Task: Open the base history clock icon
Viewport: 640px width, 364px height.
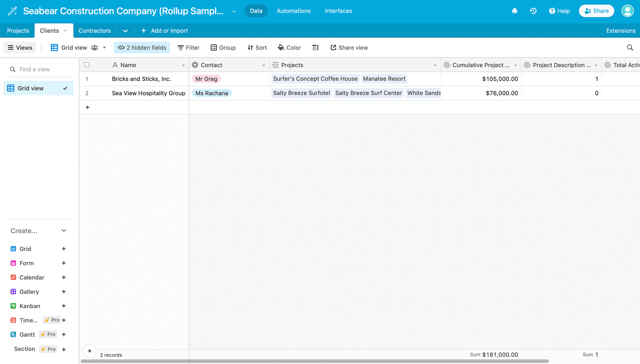Action: click(x=533, y=11)
